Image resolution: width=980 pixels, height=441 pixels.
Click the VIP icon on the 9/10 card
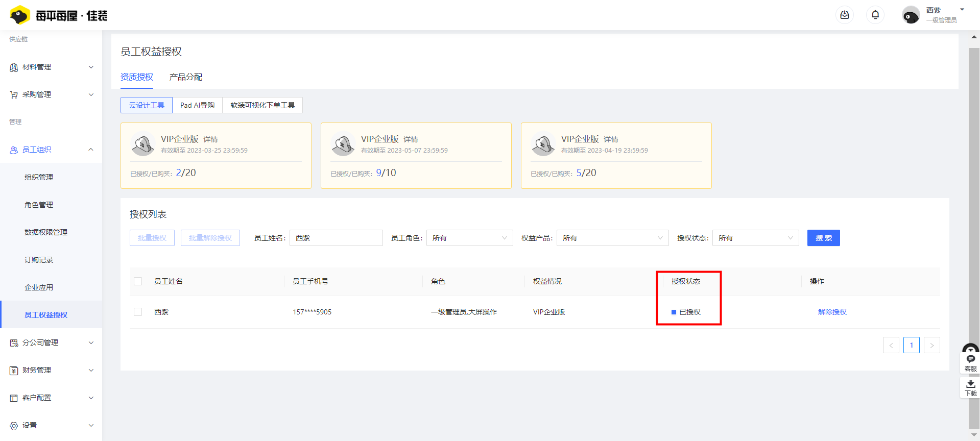tap(343, 144)
